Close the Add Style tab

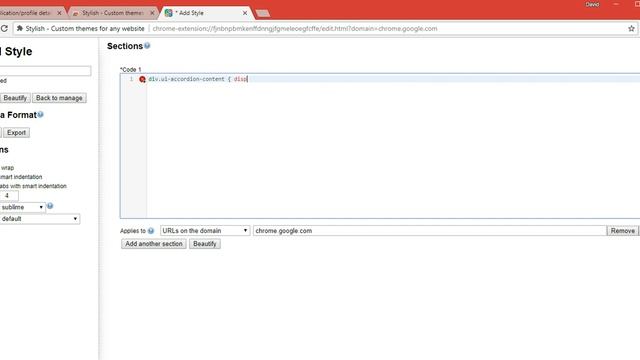coord(245,13)
